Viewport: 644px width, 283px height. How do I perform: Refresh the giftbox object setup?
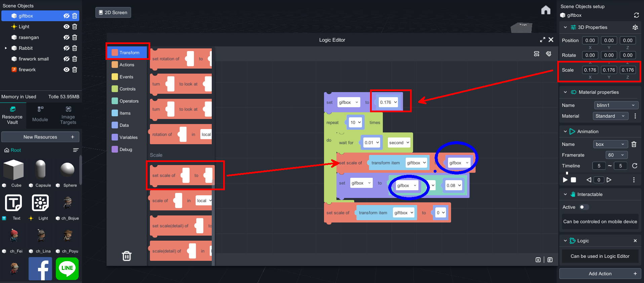pyautogui.click(x=636, y=15)
